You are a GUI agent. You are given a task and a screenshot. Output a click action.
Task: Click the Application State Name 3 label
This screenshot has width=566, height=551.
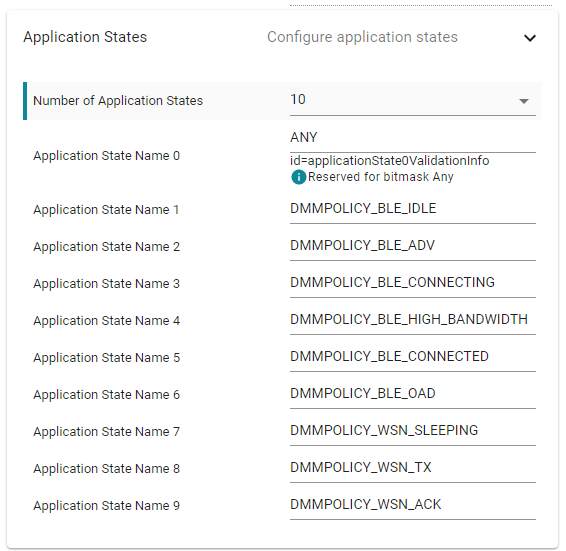(106, 284)
